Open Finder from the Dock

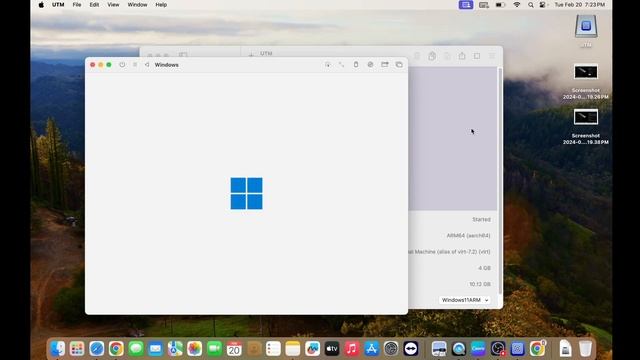click(58, 349)
